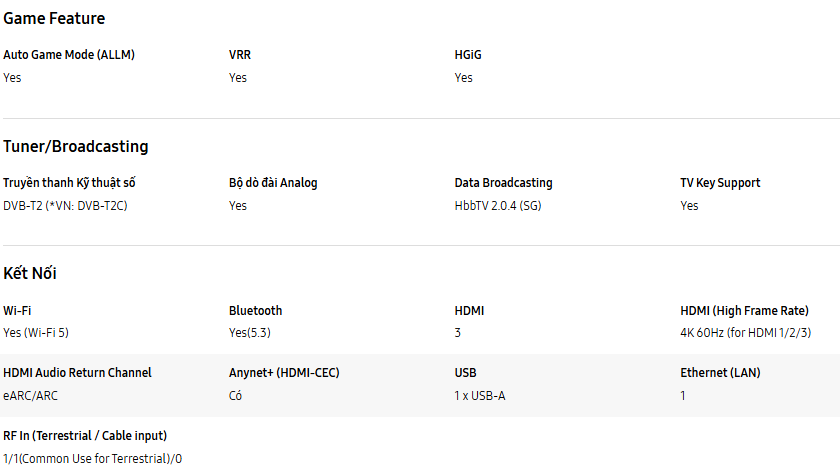Click the VRR specification label
Screen dimensions: 840x476
coord(240,55)
